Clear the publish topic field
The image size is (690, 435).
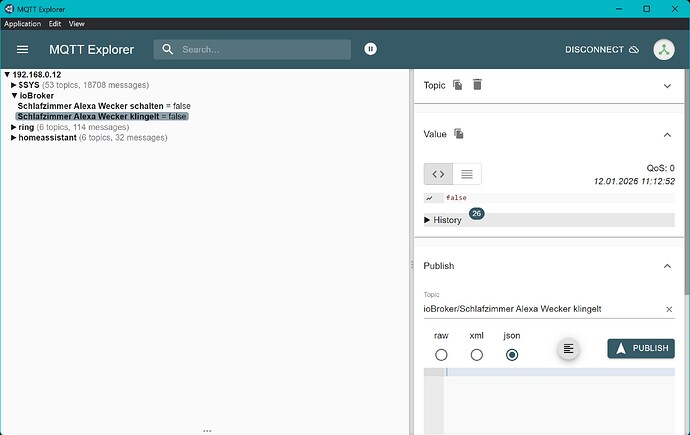click(x=669, y=309)
